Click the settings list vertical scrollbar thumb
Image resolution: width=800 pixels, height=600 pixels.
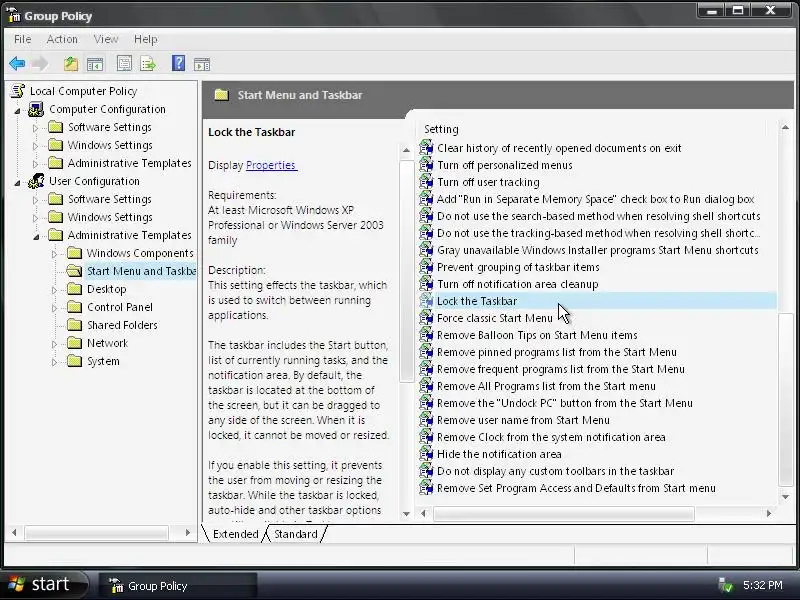(x=785, y=399)
